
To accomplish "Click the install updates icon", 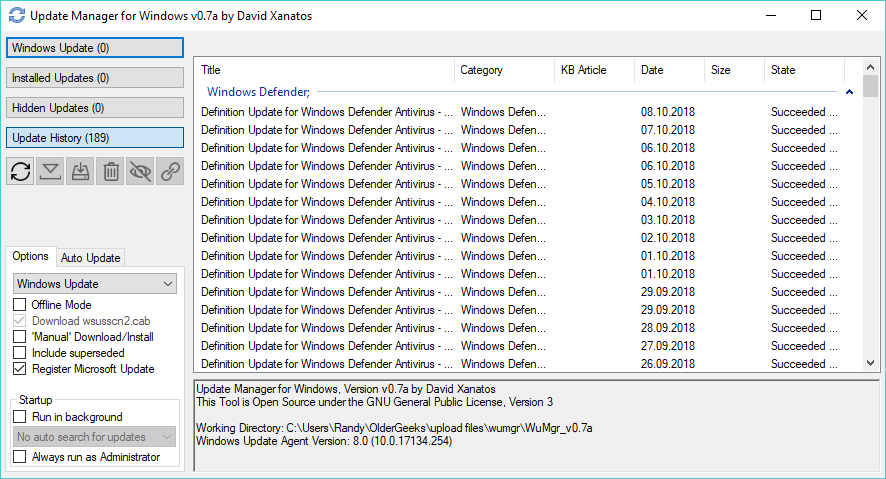I will 80,171.
